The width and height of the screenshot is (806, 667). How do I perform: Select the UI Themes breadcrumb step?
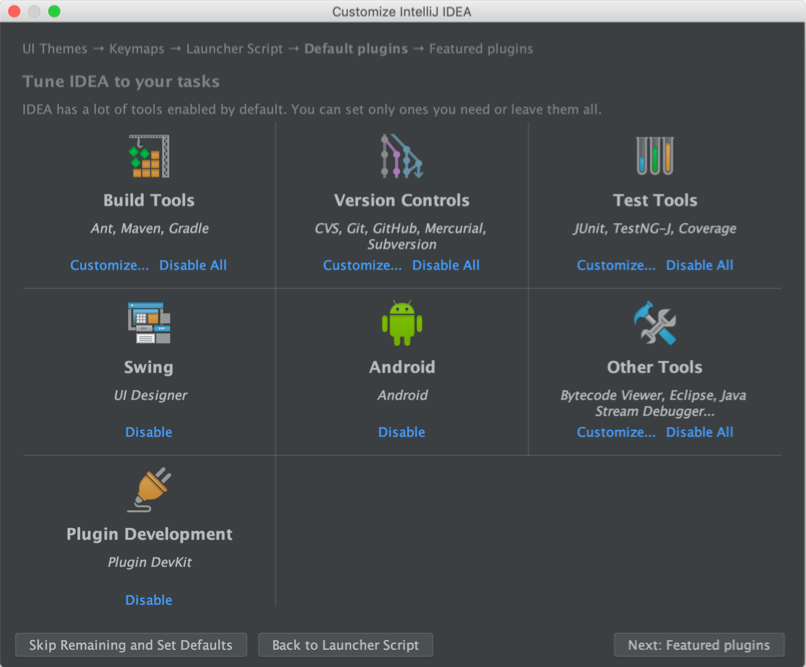click(55, 49)
